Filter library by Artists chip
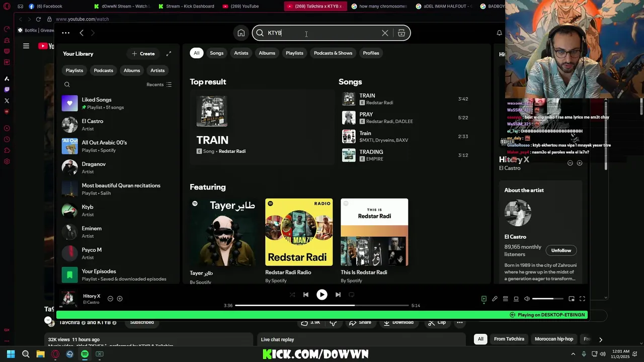The height and width of the screenshot is (362, 644). coord(157,70)
